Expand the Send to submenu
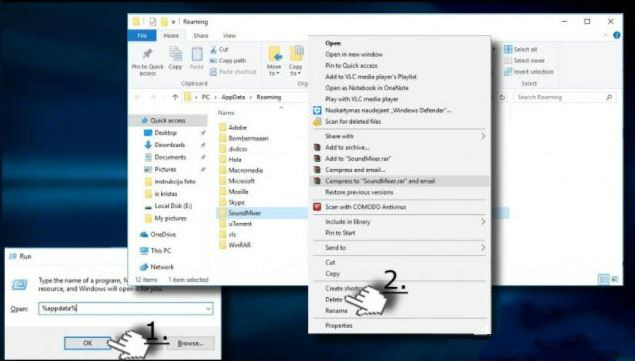The height and width of the screenshot is (361, 635). coord(400,248)
